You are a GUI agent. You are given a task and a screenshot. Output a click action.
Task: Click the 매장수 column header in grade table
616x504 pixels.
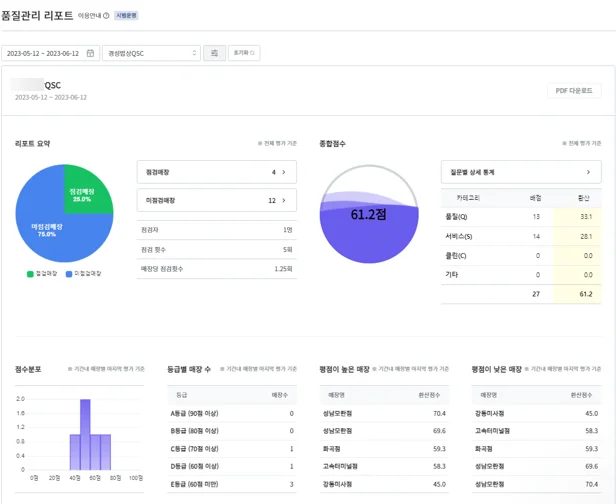coord(280,395)
